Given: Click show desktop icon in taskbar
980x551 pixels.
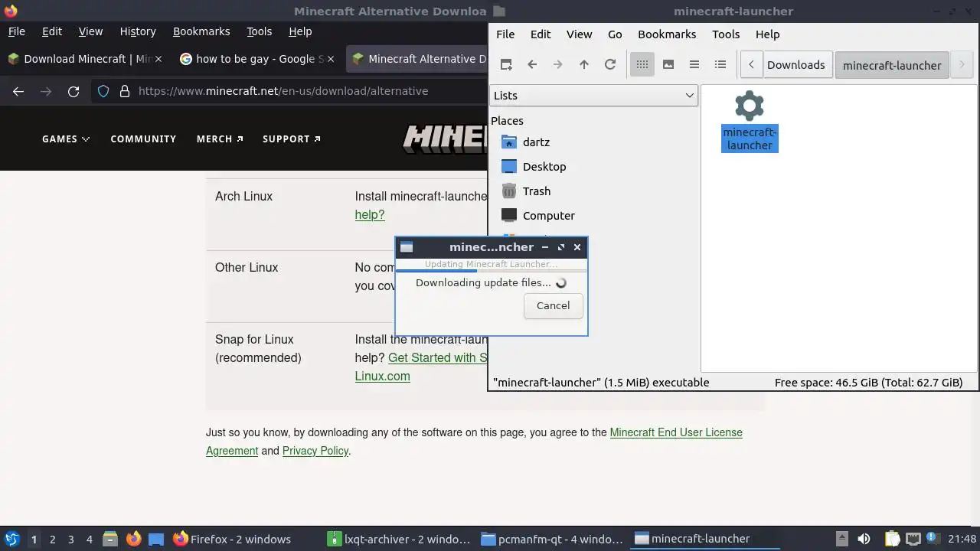Looking at the screenshot, I should click(156, 539).
